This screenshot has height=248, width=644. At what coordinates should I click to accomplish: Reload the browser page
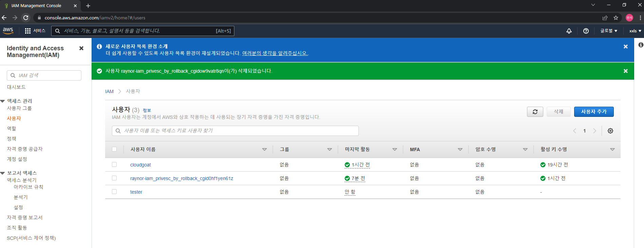tap(26, 18)
